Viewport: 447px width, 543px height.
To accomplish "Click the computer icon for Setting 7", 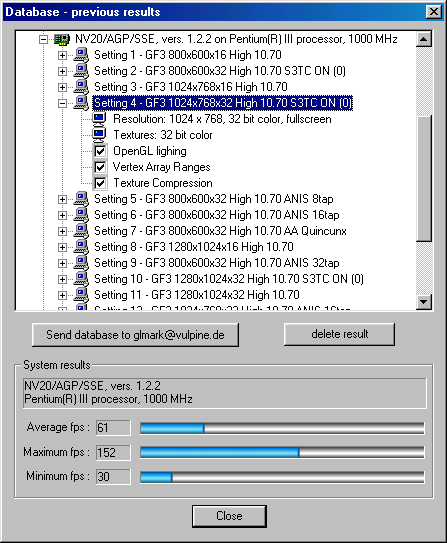I will [81, 231].
